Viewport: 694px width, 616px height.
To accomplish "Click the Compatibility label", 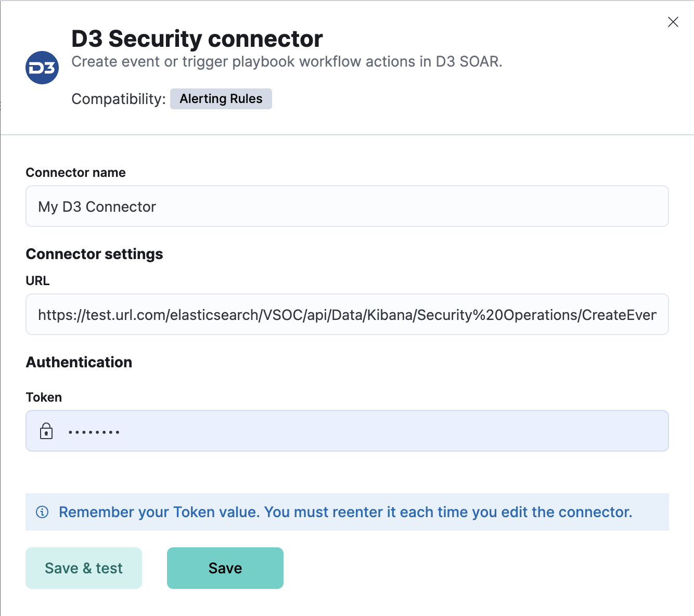I will tap(118, 98).
